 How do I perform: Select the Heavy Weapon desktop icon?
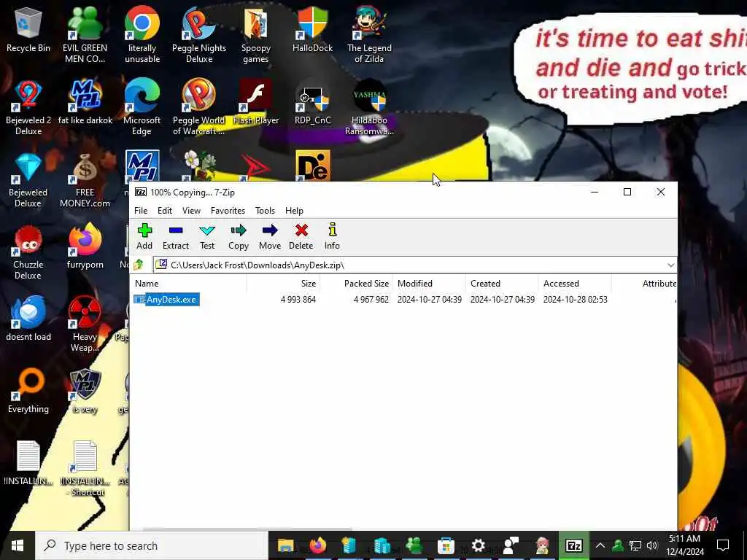click(x=85, y=324)
